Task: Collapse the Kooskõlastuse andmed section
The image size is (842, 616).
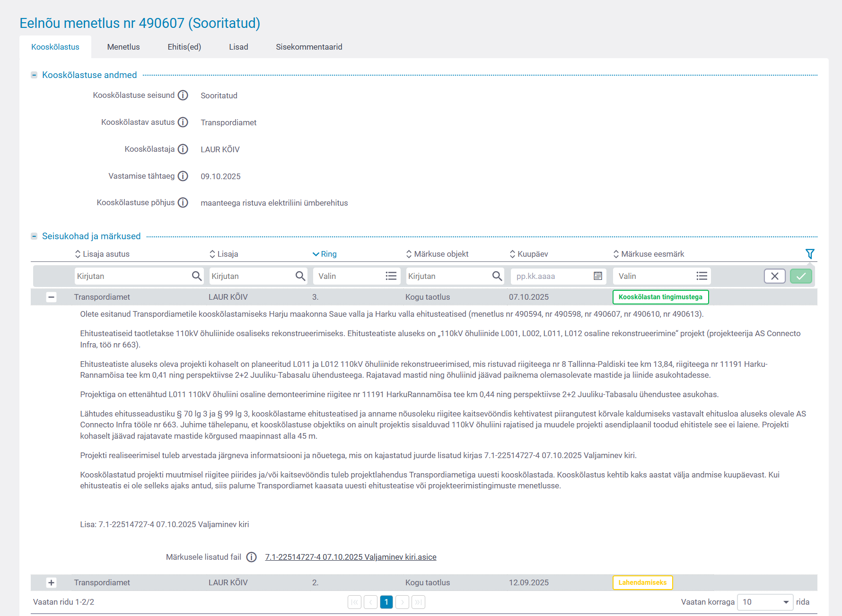Action: (34, 75)
